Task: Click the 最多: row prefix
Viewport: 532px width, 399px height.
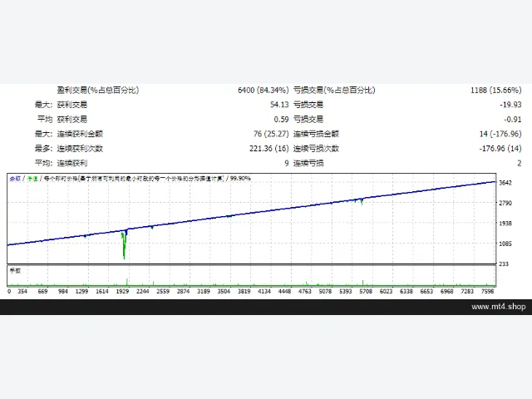Action: coord(43,149)
